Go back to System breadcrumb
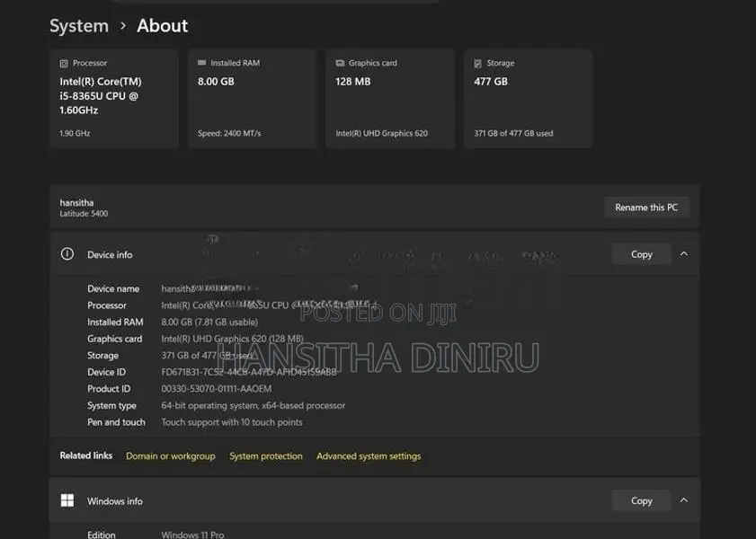 coord(79,26)
